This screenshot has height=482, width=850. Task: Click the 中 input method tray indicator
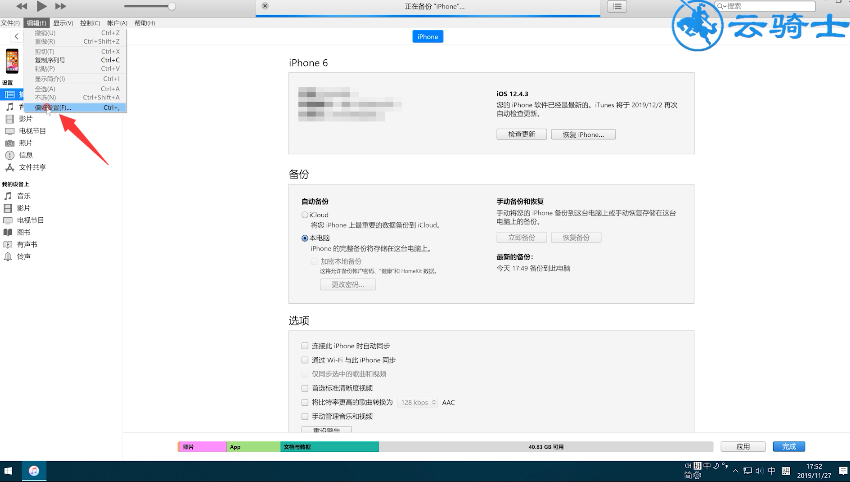click(771, 471)
